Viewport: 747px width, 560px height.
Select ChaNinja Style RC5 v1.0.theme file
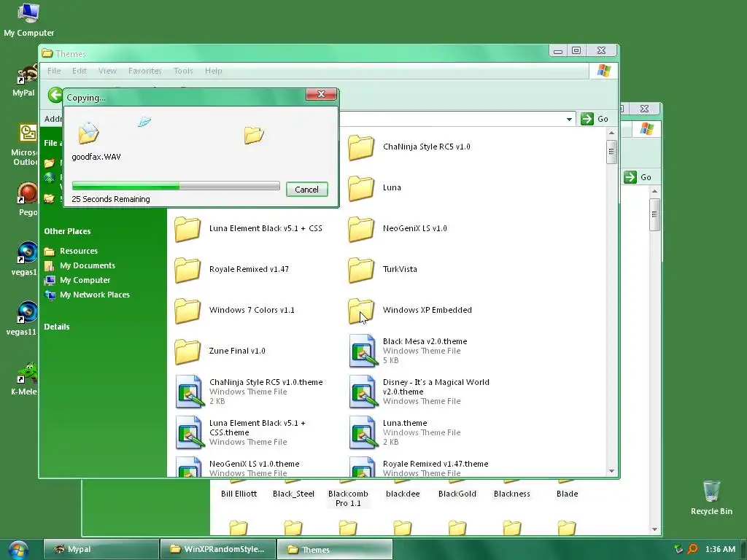249,392
